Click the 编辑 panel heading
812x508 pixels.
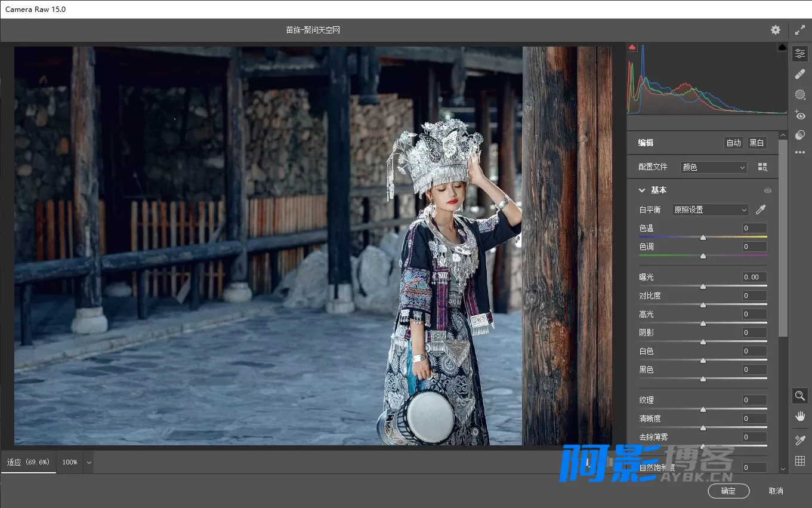click(646, 143)
